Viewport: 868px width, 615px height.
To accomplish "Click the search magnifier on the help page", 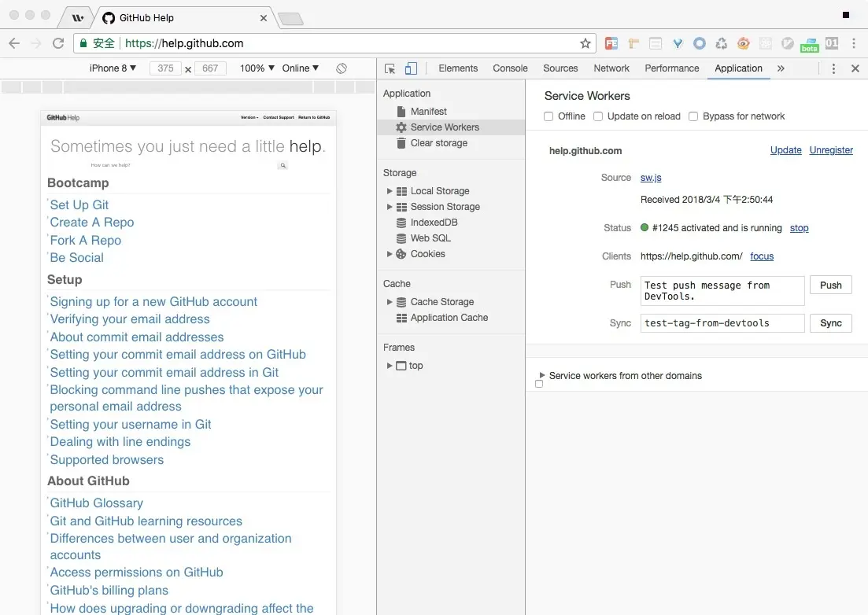I will [283, 165].
